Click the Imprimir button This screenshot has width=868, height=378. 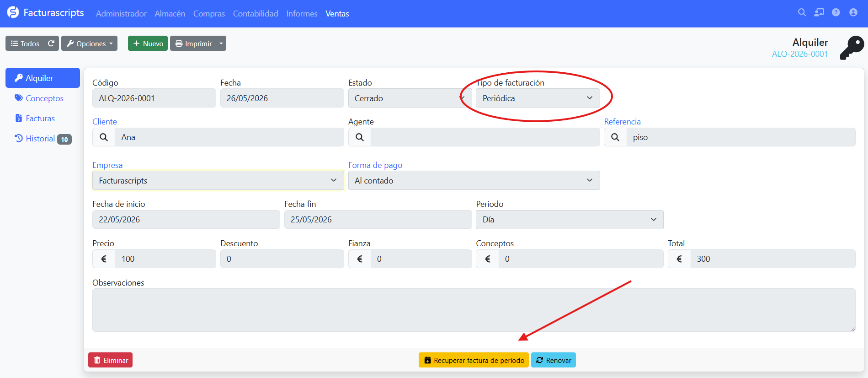193,43
